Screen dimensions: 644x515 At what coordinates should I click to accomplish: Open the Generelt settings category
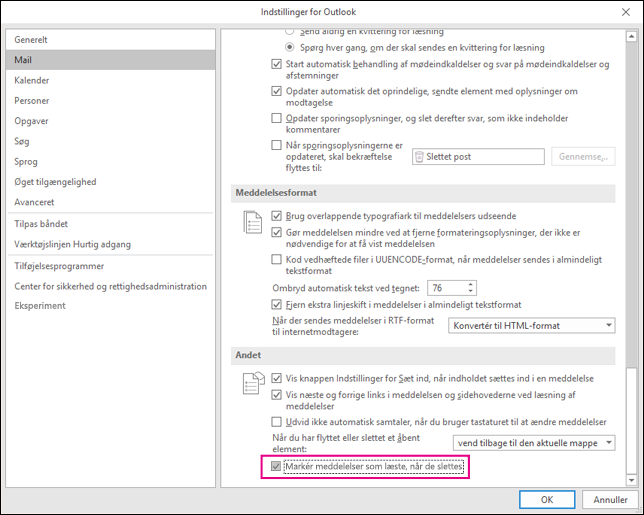click(110, 40)
